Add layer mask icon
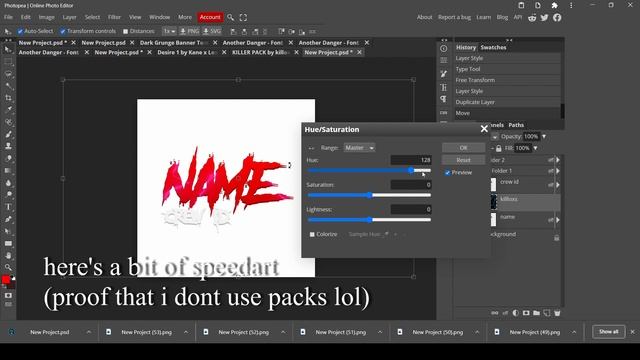The image size is (640, 360). (x=526, y=313)
